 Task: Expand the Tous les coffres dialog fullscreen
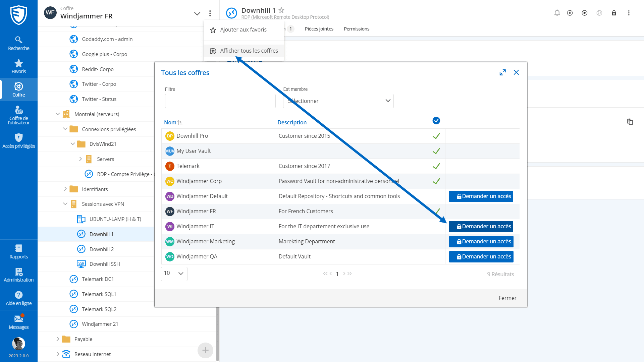(502, 72)
